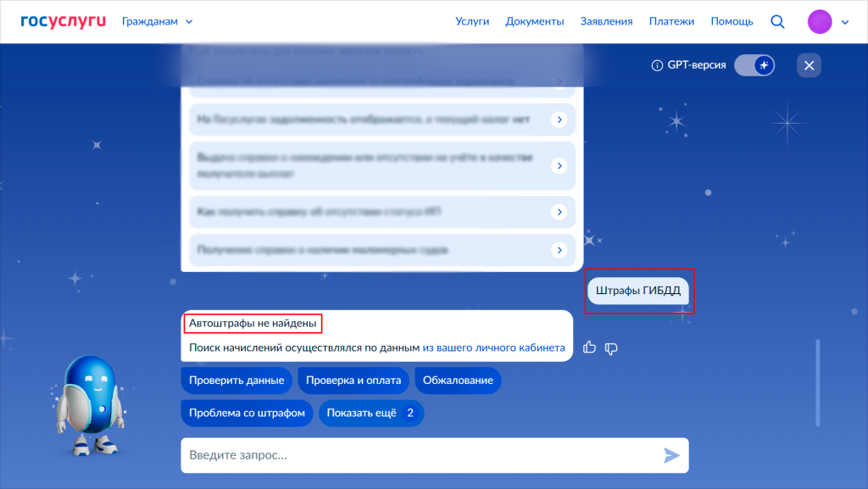Expand the Гражданам dropdown
868x489 pixels.
(158, 22)
